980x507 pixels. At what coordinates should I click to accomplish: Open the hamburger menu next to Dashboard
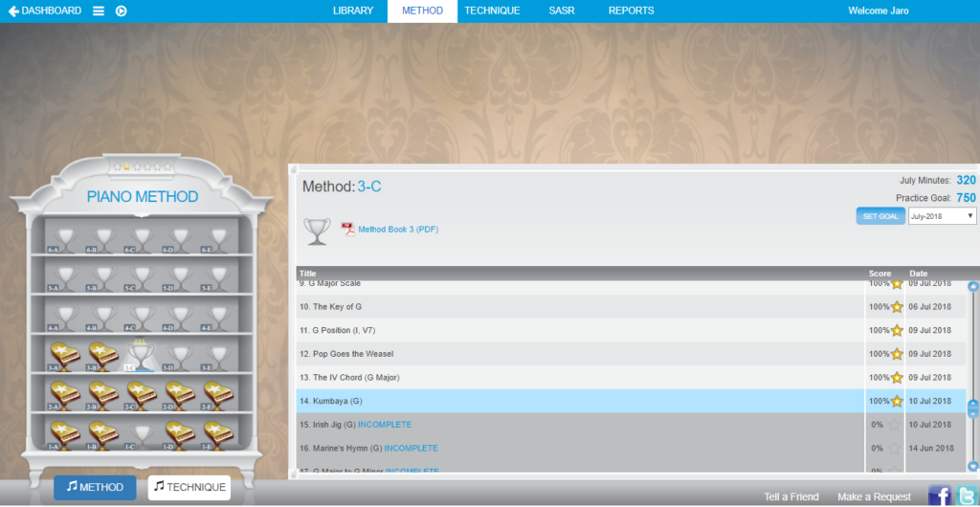(99, 11)
